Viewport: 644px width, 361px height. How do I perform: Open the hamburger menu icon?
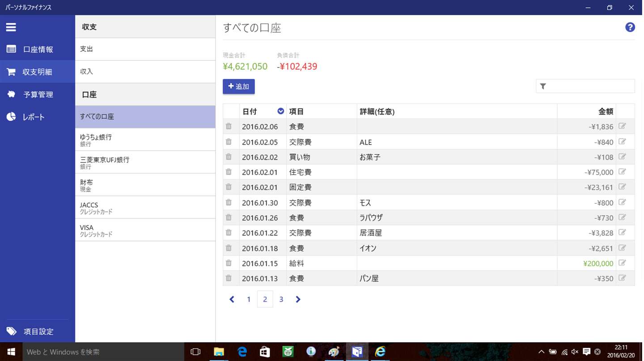(11, 27)
